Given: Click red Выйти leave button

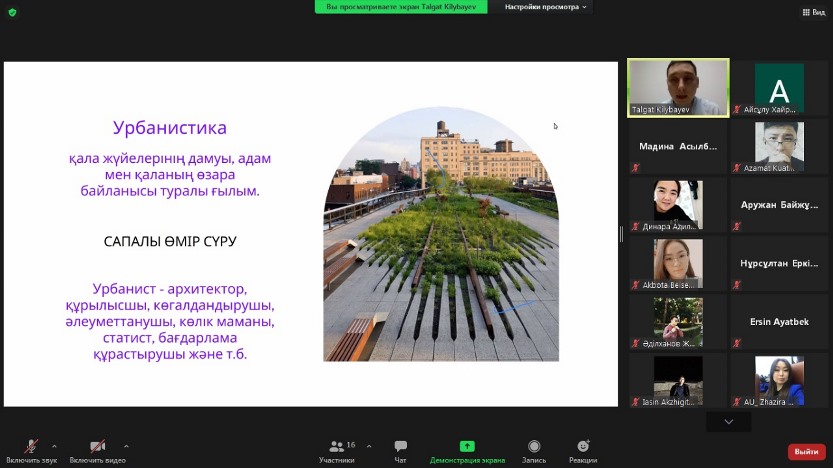Looking at the screenshot, I should [806, 452].
